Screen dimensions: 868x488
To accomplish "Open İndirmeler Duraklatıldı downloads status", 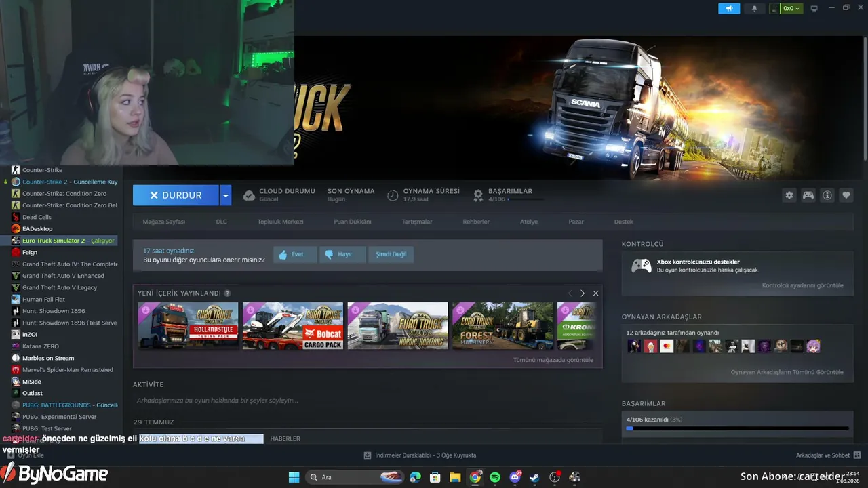I will pos(420,455).
